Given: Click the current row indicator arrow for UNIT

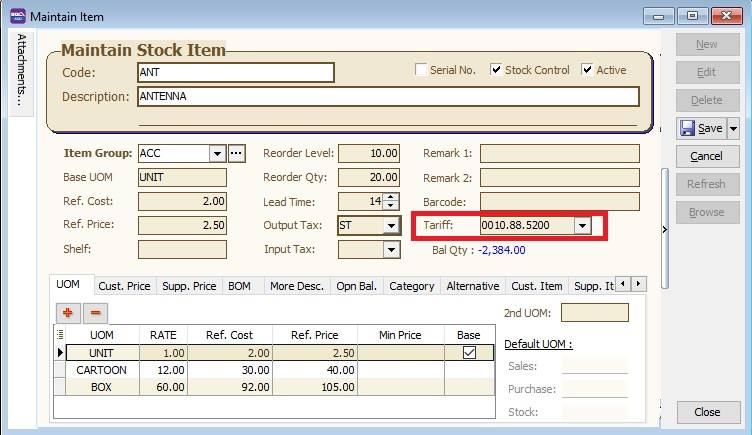Looking at the screenshot, I should pyautogui.click(x=60, y=353).
